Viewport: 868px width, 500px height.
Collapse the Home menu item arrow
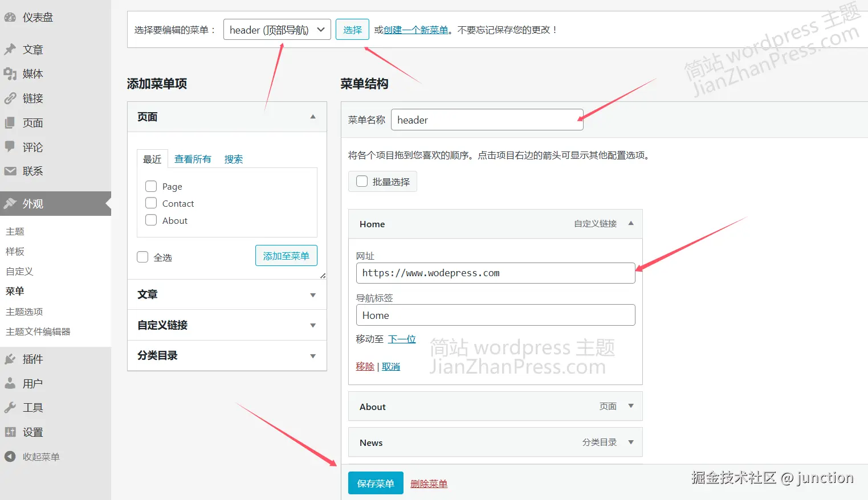pos(631,224)
